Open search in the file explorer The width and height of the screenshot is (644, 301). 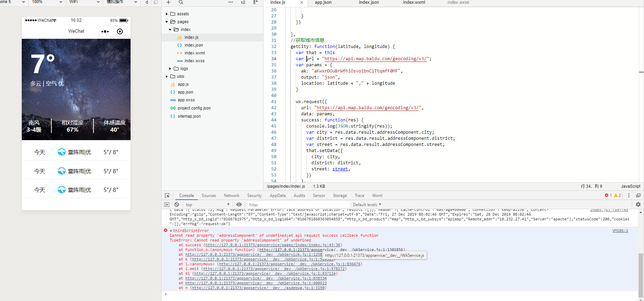(181, 2)
